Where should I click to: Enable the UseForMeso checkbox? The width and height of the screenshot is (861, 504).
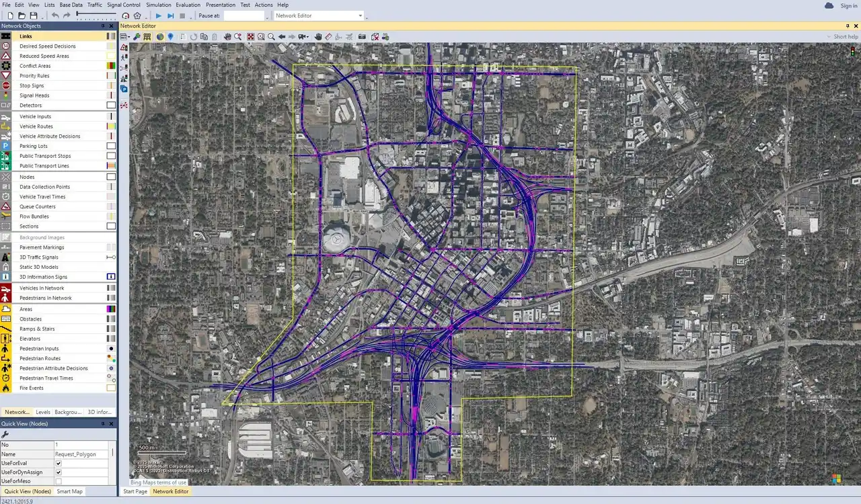(x=59, y=481)
